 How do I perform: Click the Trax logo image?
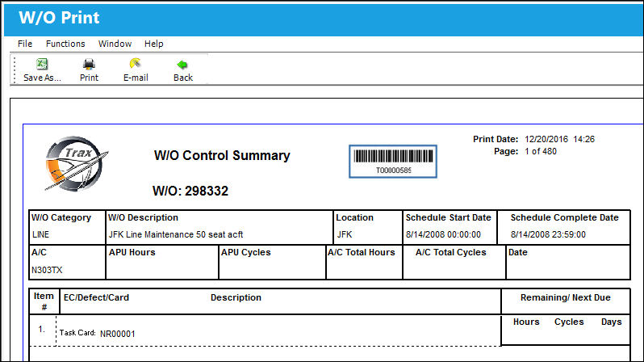pos(77,164)
